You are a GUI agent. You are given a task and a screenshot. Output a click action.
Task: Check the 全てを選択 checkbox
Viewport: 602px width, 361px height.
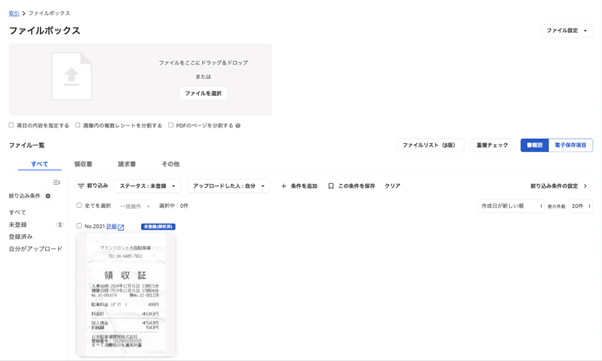pyautogui.click(x=79, y=205)
